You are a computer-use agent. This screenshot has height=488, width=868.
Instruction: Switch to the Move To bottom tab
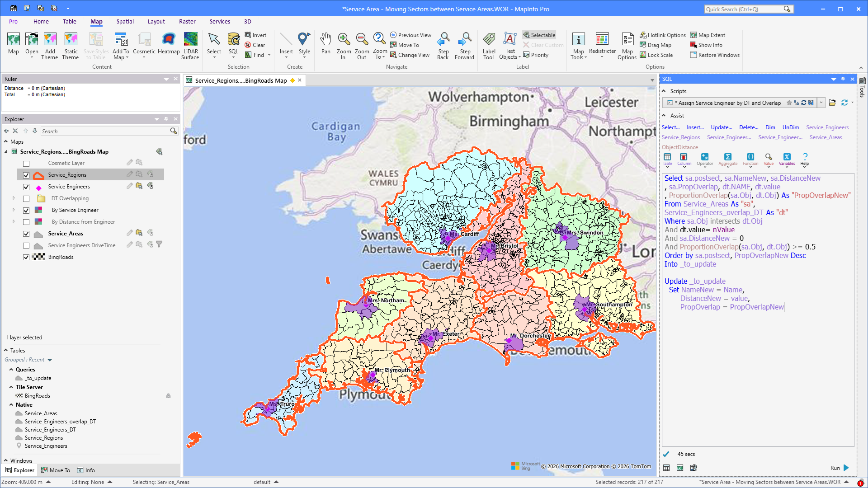click(x=56, y=470)
